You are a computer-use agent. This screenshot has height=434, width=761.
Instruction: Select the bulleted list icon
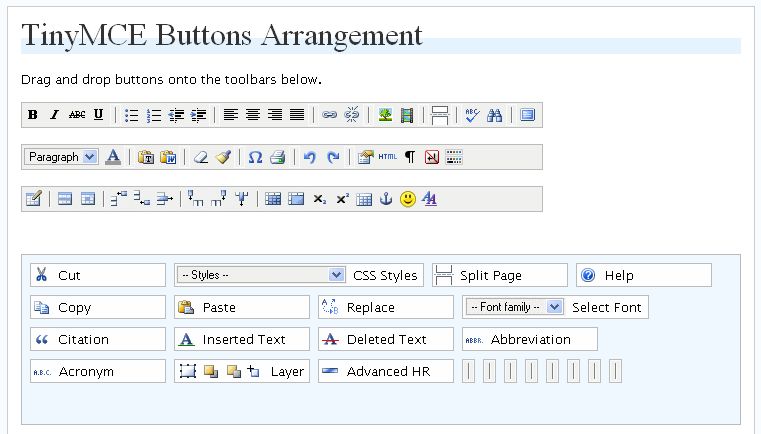coord(131,115)
